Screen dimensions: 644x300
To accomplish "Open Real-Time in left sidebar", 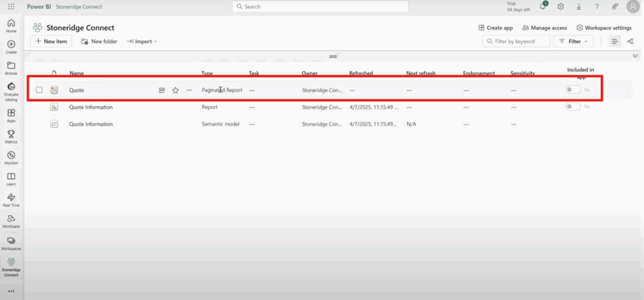I will [11, 200].
